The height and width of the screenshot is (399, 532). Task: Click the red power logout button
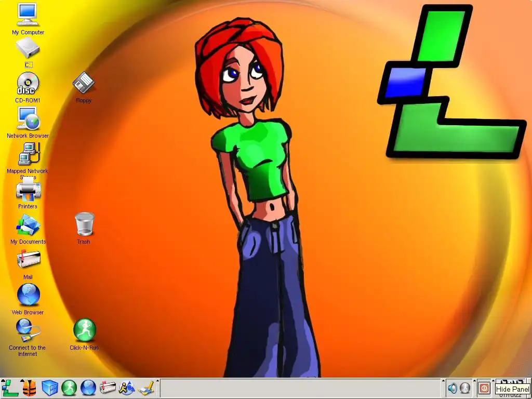tap(484, 388)
